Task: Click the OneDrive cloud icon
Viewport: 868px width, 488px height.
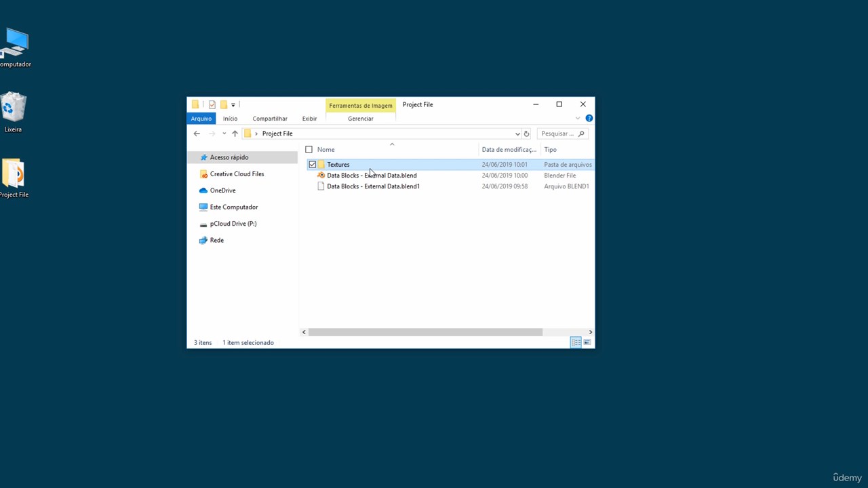Action: [203, 190]
